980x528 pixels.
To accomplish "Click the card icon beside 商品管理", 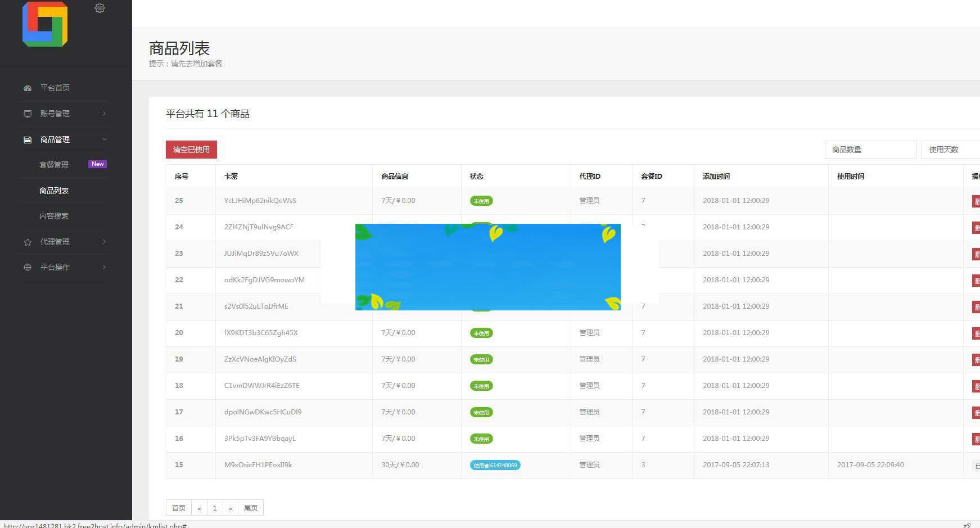I will (28, 139).
